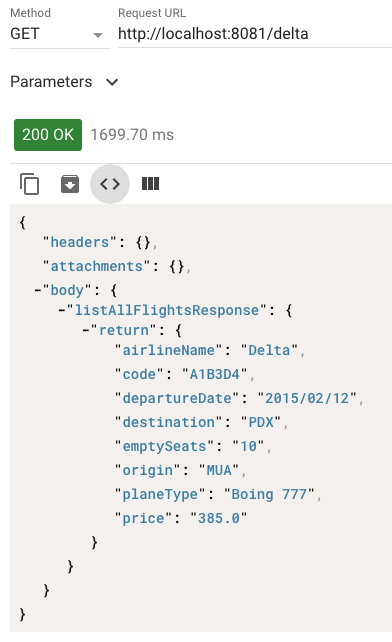Toggle source view code icon

click(110, 184)
